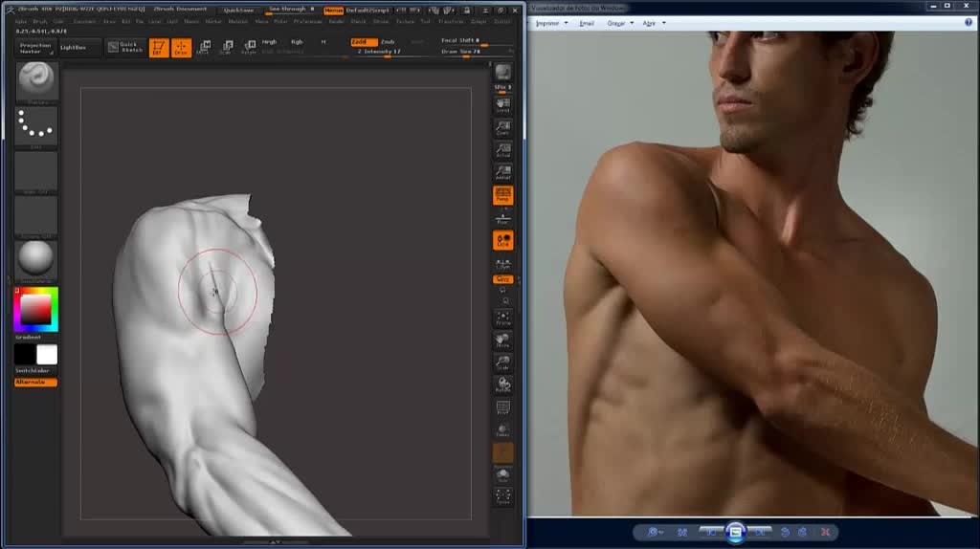Click the right-shelf Move view icon

(x=502, y=340)
